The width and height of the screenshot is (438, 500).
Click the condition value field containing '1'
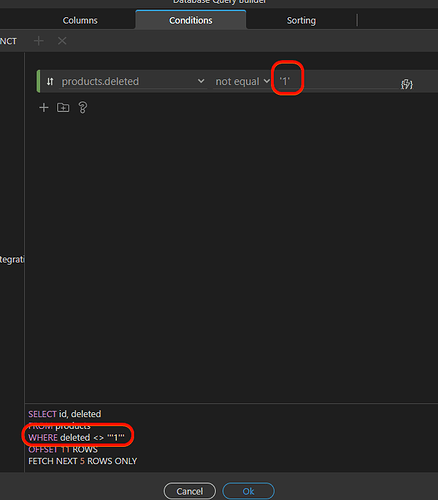point(338,81)
